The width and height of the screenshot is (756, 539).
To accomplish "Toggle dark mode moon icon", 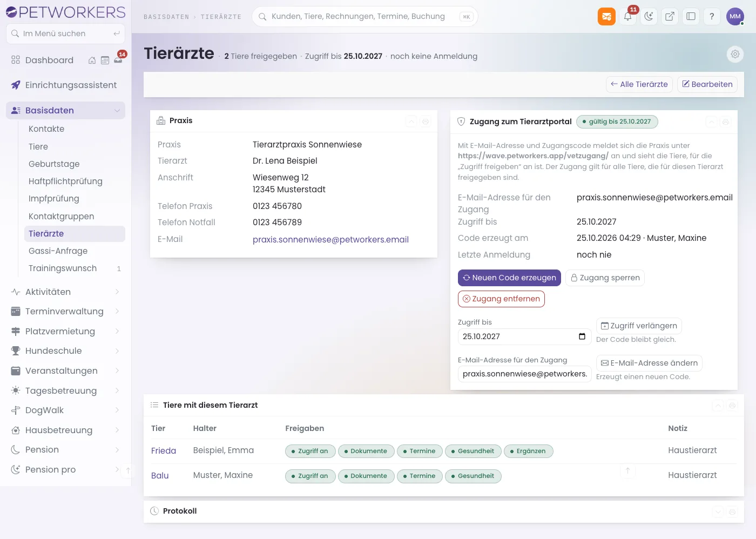I will point(649,16).
